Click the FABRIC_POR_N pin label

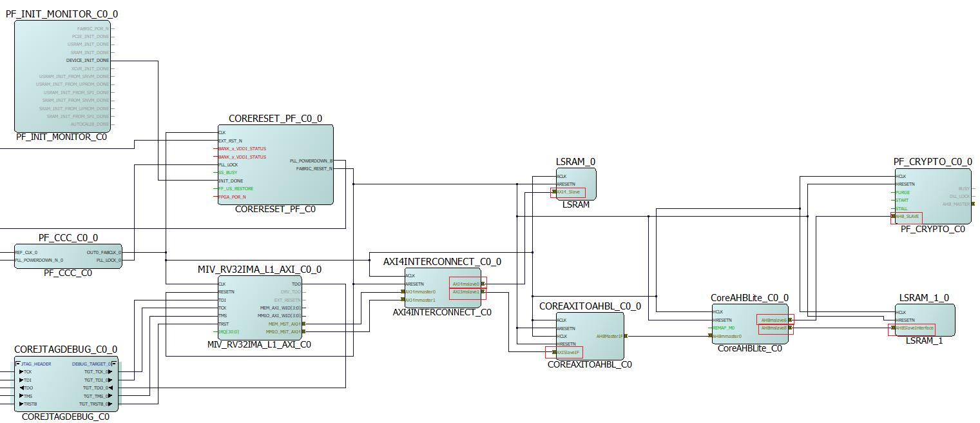[x=93, y=29]
